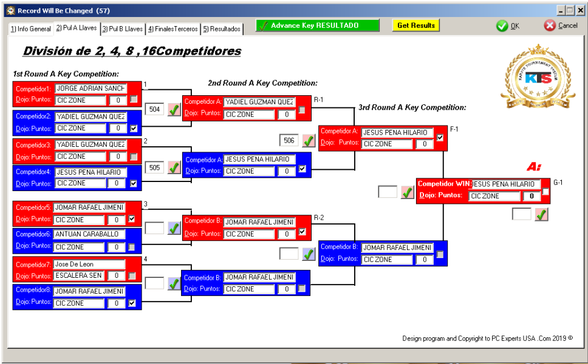The height and width of the screenshot is (364, 588).
Task: Click checkmark icon below the G-1 winner box
Action: [x=541, y=214]
